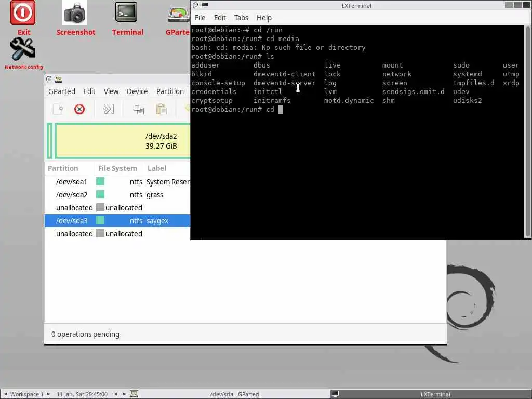Click GParted's Resize/Move toolbar icon
The width and height of the screenshot is (532, 399).
tap(109, 109)
